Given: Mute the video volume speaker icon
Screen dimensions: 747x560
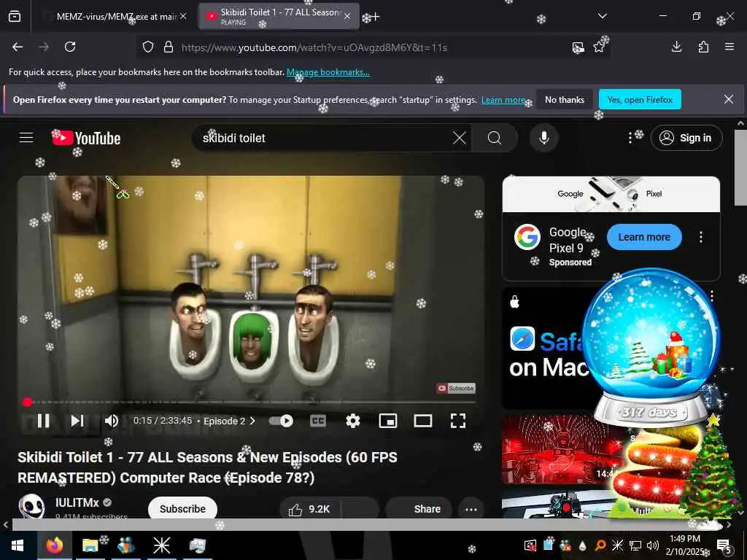Looking at the screenshot, I should [x=112, y=421].
